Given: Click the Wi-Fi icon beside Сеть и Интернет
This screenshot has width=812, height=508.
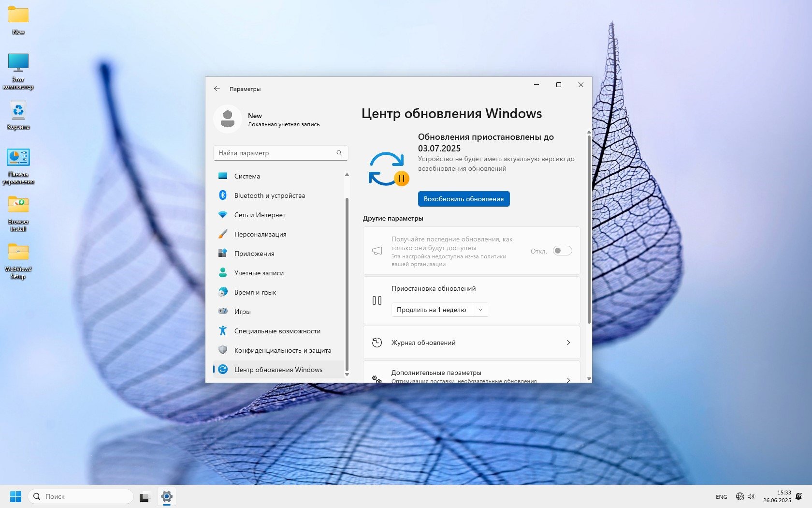Looking at the screenshot, I should pos(223,214).
